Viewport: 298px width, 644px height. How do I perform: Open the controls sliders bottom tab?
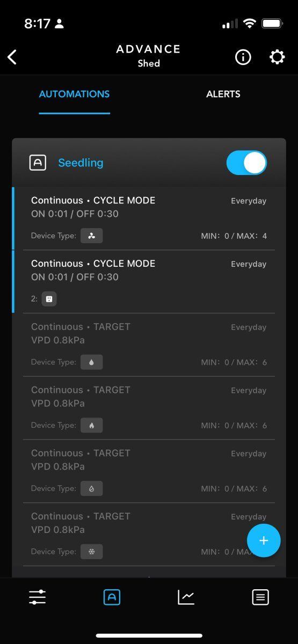pyautogui.click(x=37, y=597)
